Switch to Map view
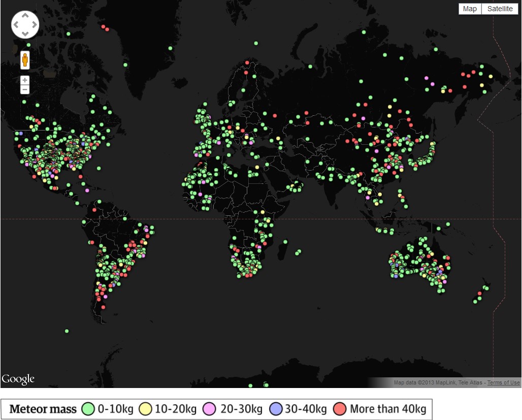The height and width of the screenshot is (420, 522). click(470, 9)
